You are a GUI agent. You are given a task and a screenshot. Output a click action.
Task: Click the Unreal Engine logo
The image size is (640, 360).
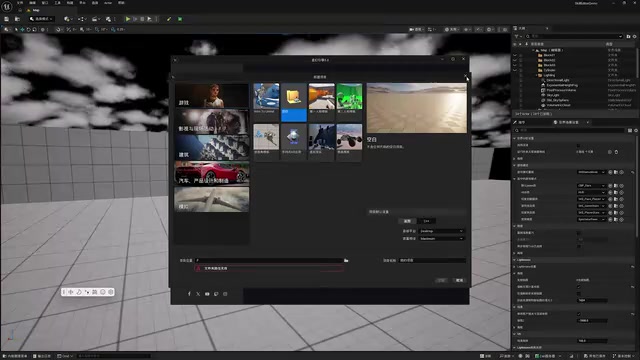(7, 6)
